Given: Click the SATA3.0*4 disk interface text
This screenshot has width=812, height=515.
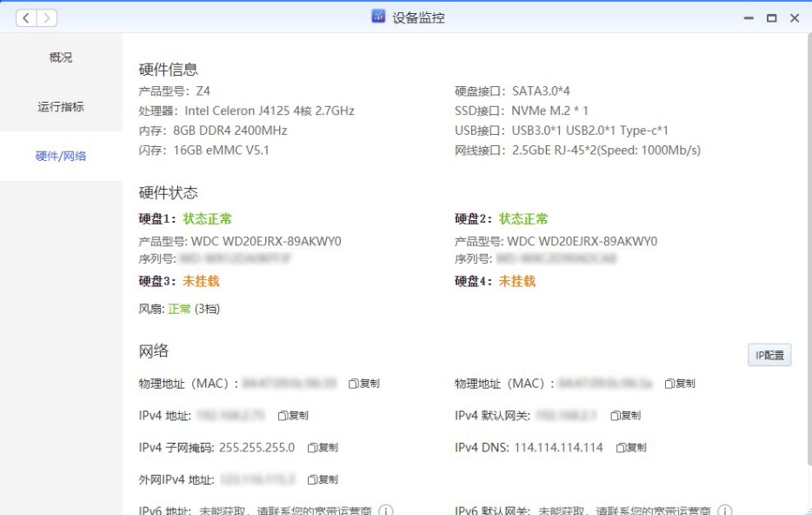Looking at the screenshot, I should tap(541, 91).
